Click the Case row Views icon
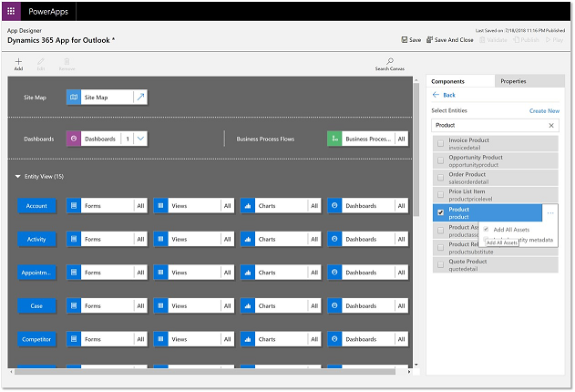Viewport: 575px width, 392px height. (x=160, y=305)
